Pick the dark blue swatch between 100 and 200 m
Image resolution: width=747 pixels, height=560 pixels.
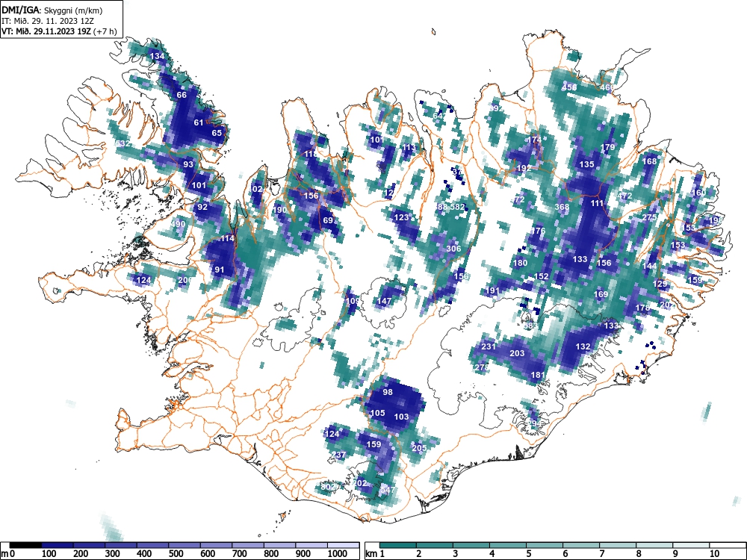[58, 545]
